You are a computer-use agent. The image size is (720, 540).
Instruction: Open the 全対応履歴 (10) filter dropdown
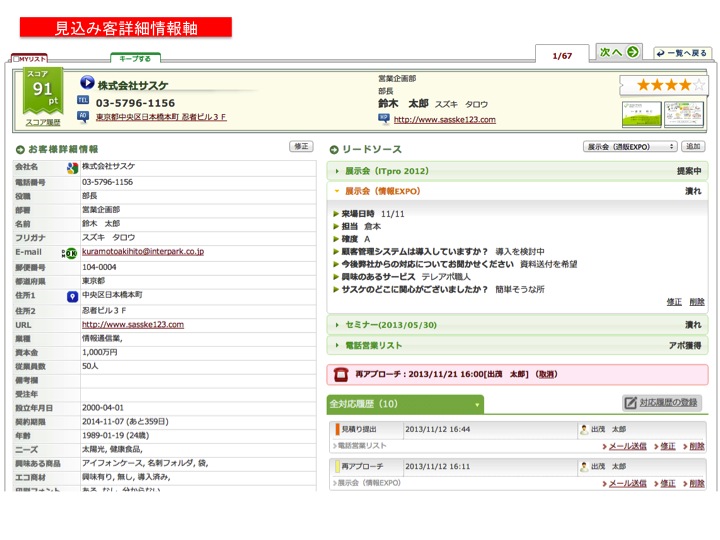pos(477,405)
